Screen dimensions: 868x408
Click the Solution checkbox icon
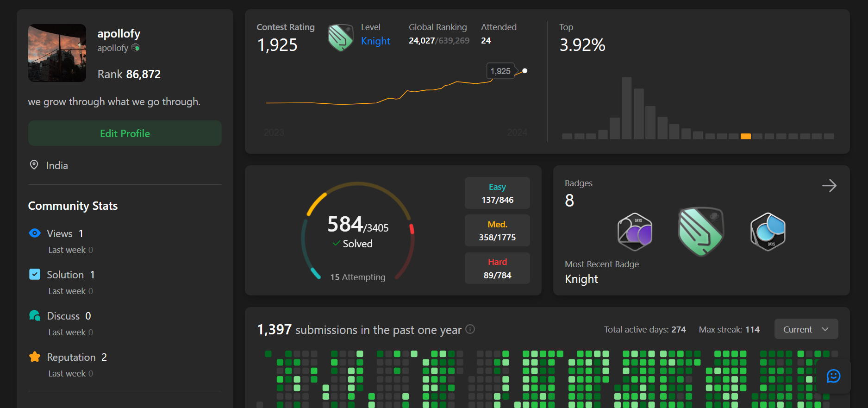(35, 274)
